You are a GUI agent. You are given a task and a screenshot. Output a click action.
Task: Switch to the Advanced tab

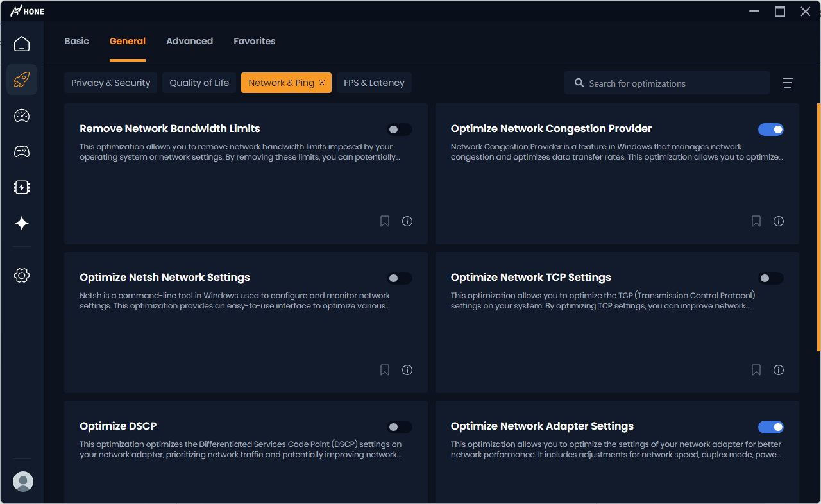(189, 41)
